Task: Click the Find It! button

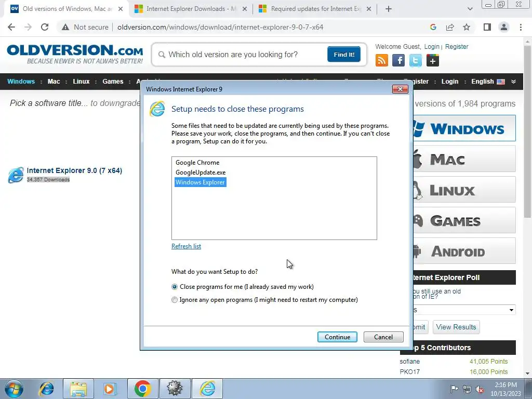Action: pos(344,55)
